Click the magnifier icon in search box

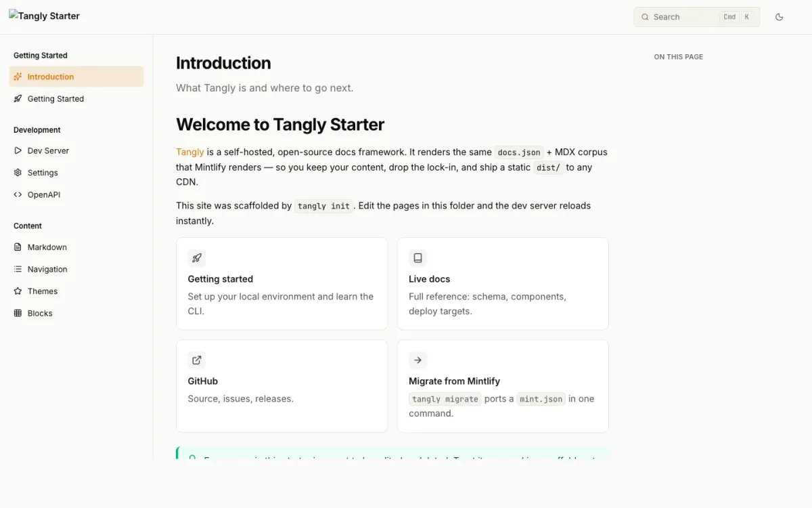pyautogui.click(x=645, y=17)
